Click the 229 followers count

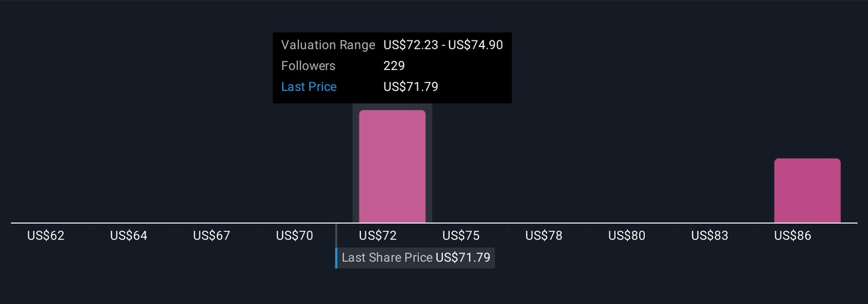[x=394, y=66]
